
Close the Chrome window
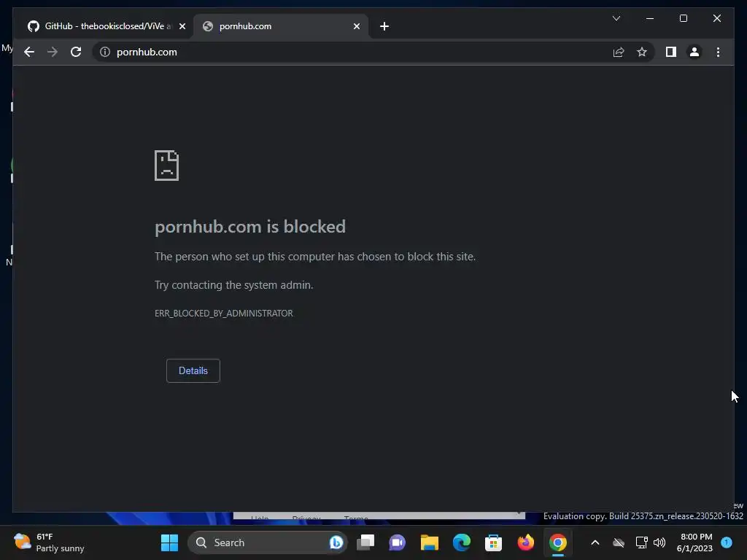(716, 18)
